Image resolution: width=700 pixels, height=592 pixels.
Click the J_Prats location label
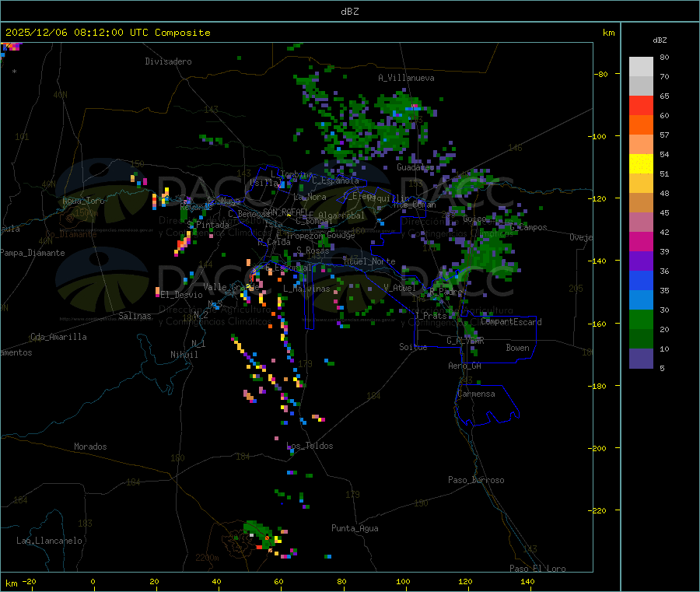pyautogui.click(x=431, y=316)
